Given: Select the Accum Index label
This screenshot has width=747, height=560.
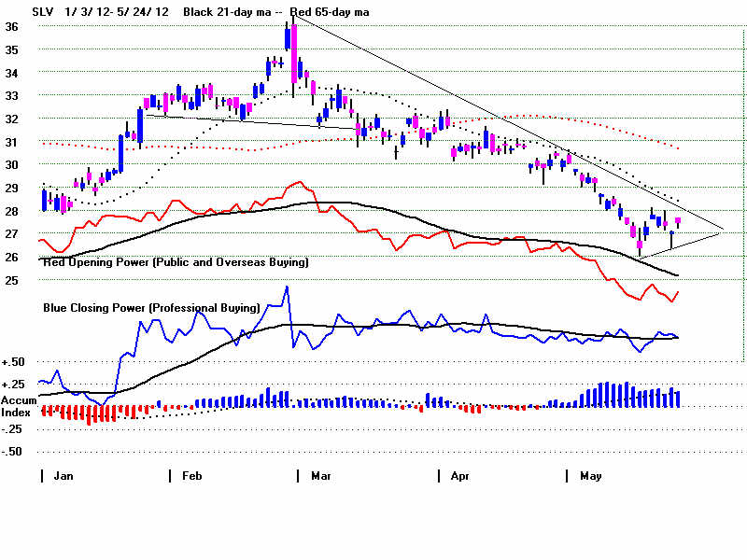Looking at the screenshot, I should [x=19, y=405].
